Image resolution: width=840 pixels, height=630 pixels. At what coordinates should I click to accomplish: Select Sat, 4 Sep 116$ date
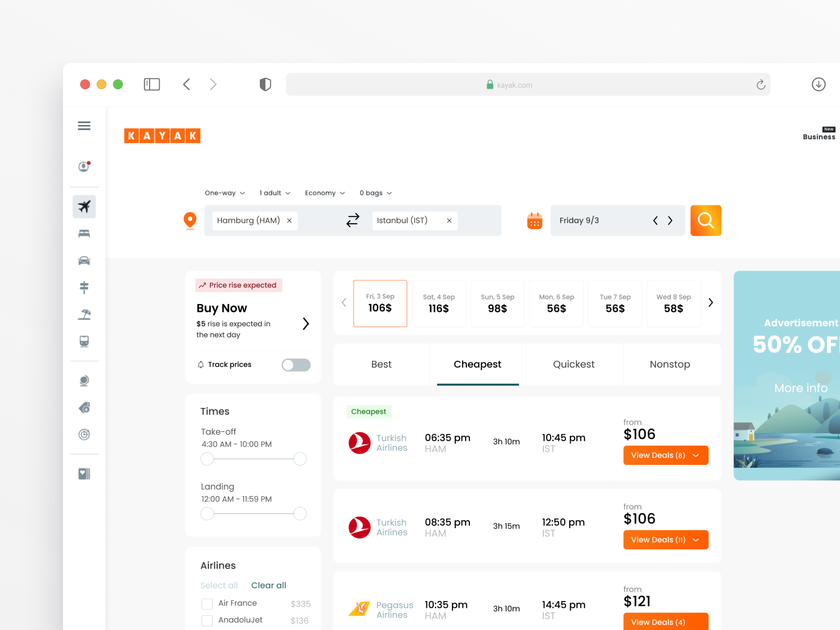(x=439, y=303)
